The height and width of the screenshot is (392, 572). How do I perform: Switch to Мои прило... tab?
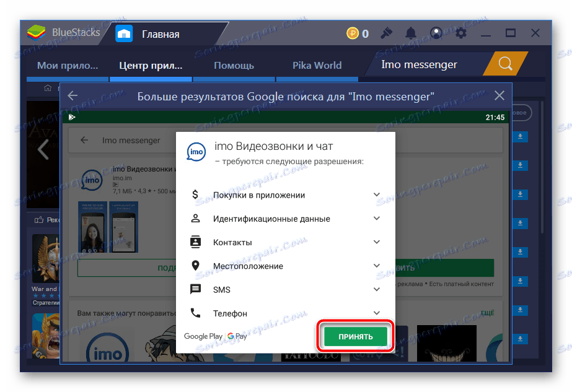tap(68, 66)
